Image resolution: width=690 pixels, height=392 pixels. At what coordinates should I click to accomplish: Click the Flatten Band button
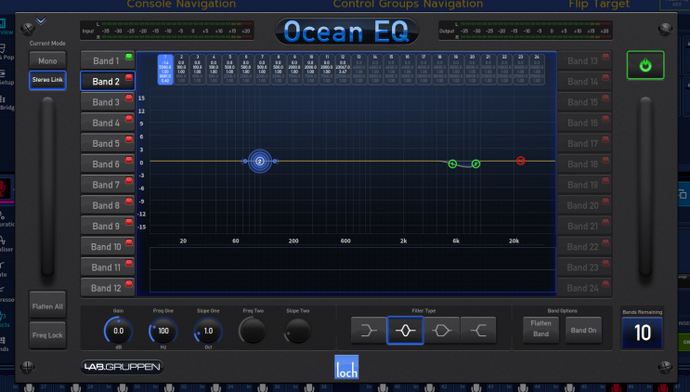(x=541, y=329)
